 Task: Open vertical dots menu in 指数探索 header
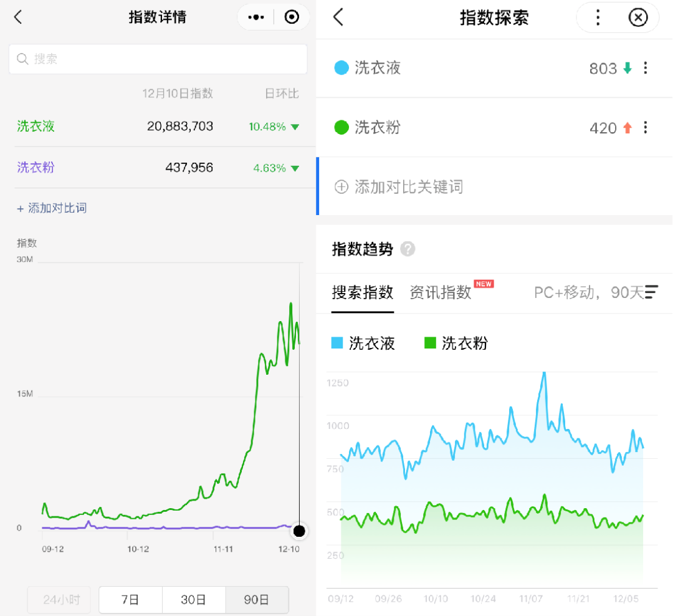click(x=598, y=17)
